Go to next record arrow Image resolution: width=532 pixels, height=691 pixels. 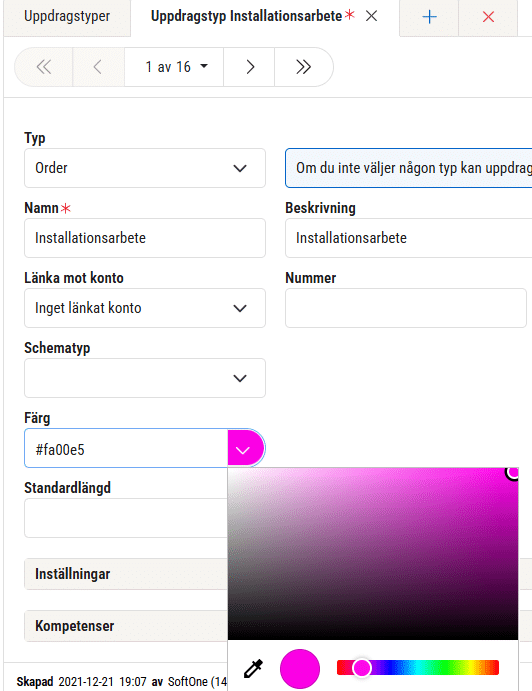point(249,67)
